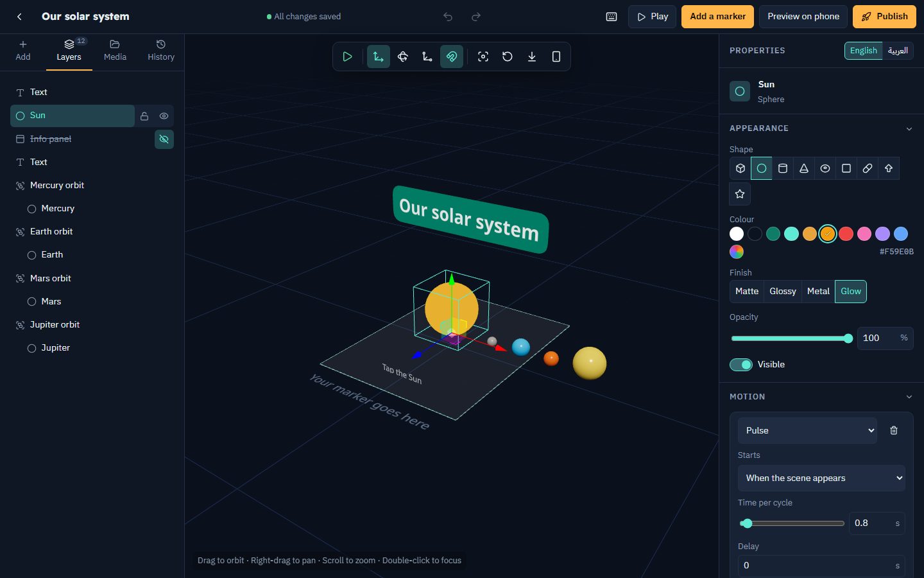
Task: Choose the cone shape
Action: pyautogui.click(x=804, y=168)
